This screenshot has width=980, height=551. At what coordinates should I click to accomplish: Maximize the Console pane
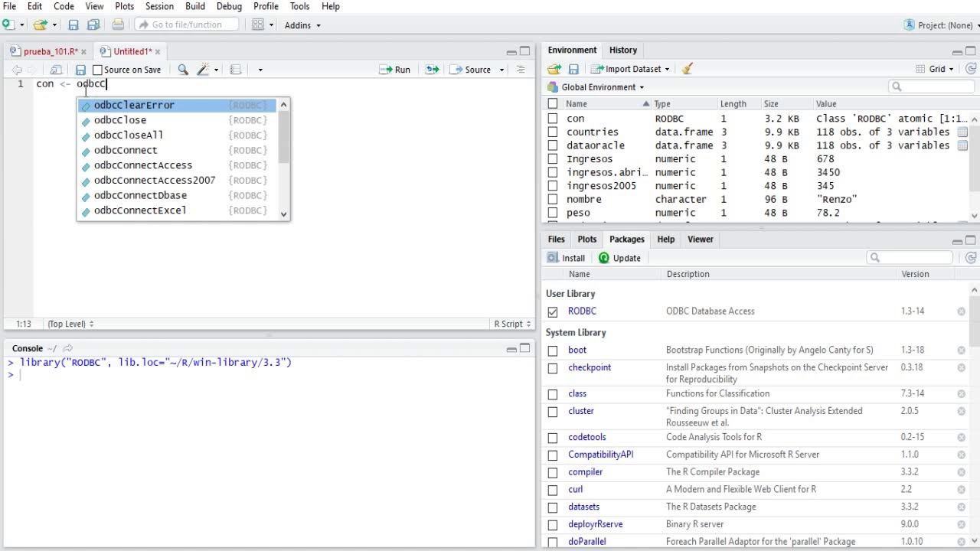(x=524, y=348)
